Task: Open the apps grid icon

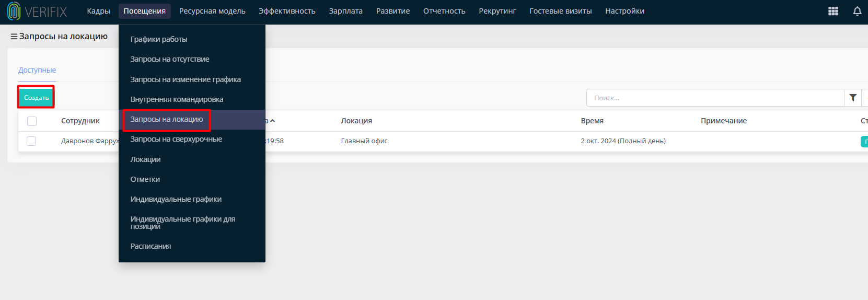Action: [833, 11]
